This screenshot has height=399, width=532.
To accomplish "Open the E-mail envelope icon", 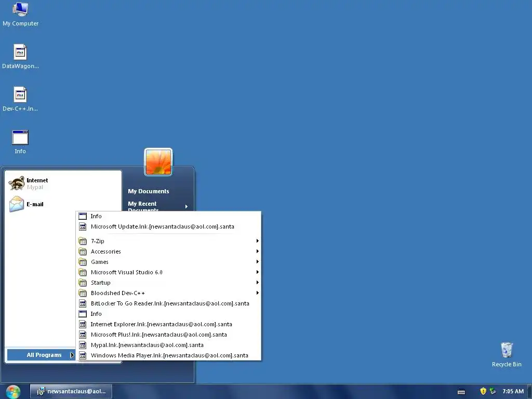I will pyautogui.click(x=16, y=204).
